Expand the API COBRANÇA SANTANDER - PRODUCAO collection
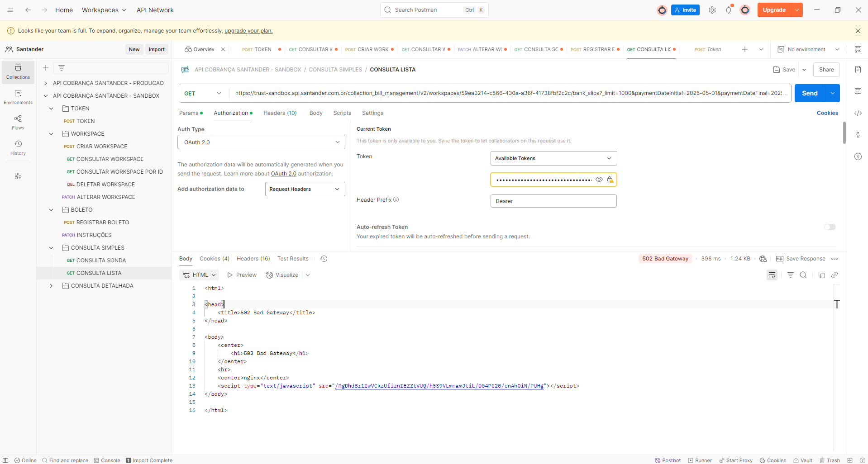The width and height of the screenshot is (868, 464). [x=46, y=83]
